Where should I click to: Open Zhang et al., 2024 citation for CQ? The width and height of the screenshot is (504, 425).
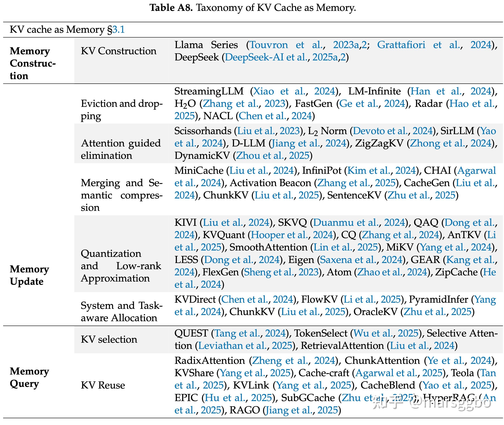pyautogui.click(x=401, y=235)
